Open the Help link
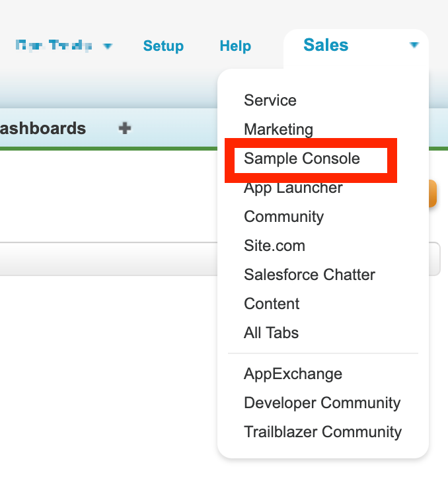 pyautogui.click(x=235, y=46)
